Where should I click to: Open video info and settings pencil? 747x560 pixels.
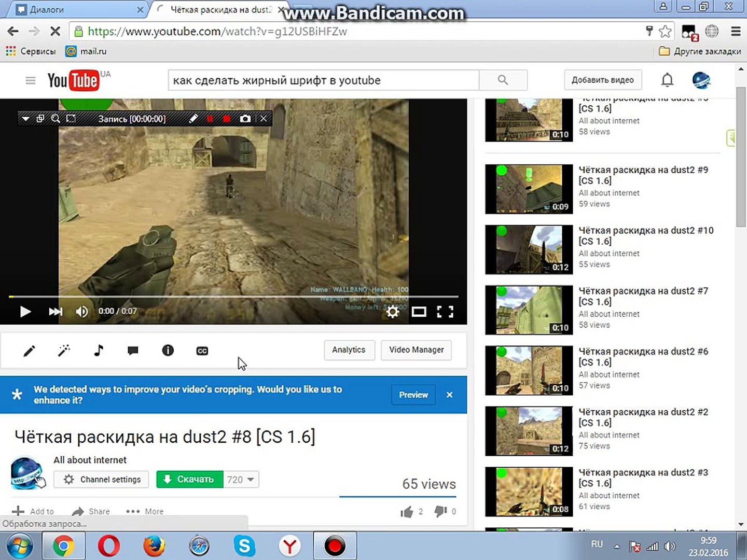click(x=29, y=351)
